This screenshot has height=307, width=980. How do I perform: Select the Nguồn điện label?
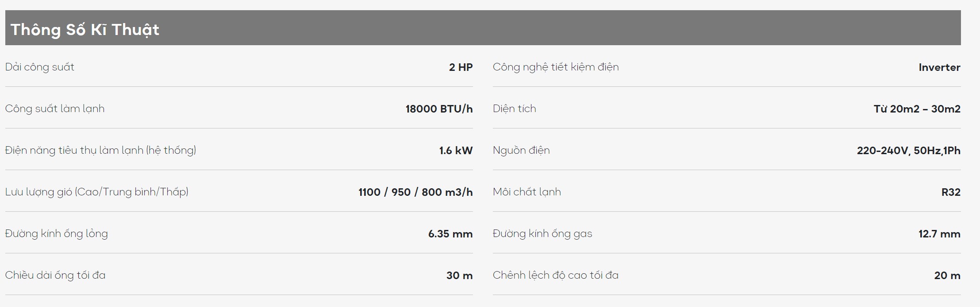coord(521,151)
